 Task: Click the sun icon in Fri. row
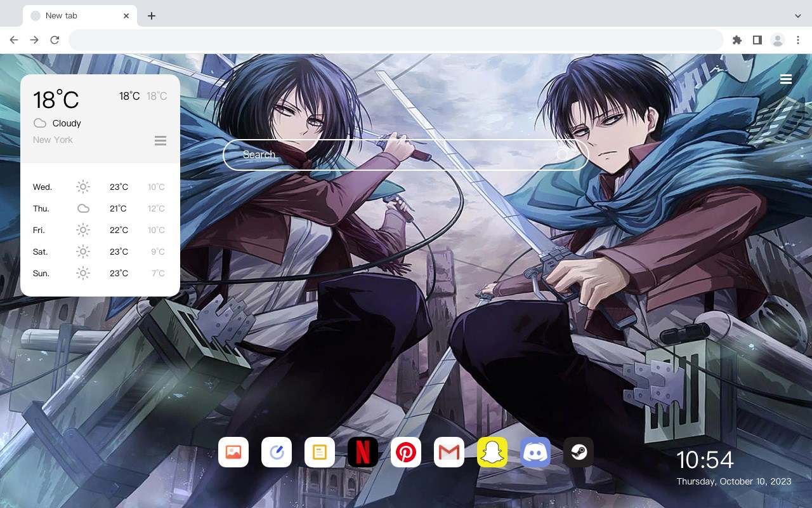(x=83, y=230)
